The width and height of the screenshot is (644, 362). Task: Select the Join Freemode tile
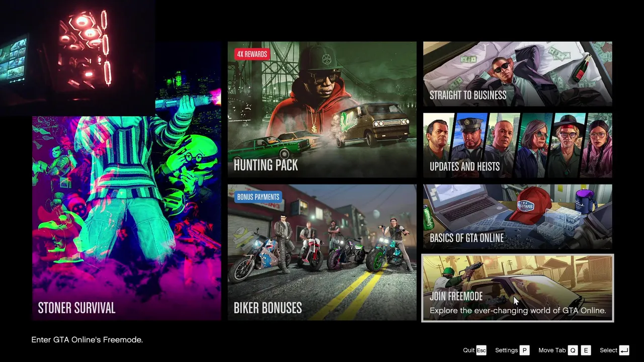(518, 288)
